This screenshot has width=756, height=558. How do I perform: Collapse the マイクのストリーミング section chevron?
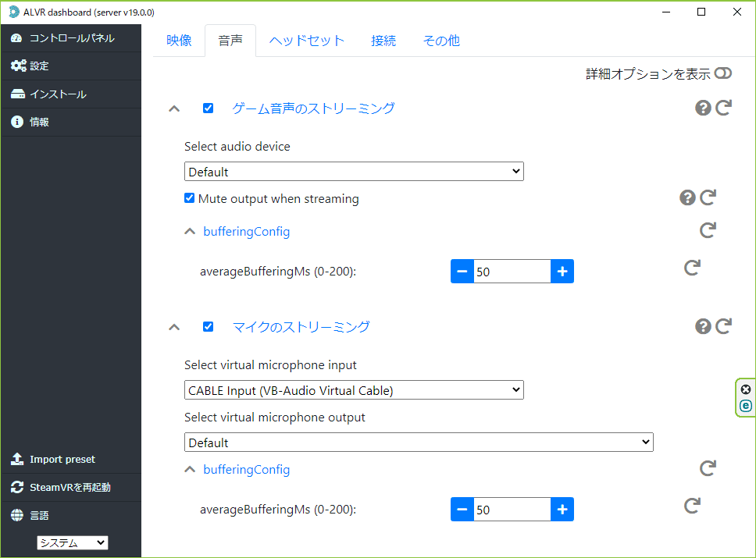(x=174, y=328)
